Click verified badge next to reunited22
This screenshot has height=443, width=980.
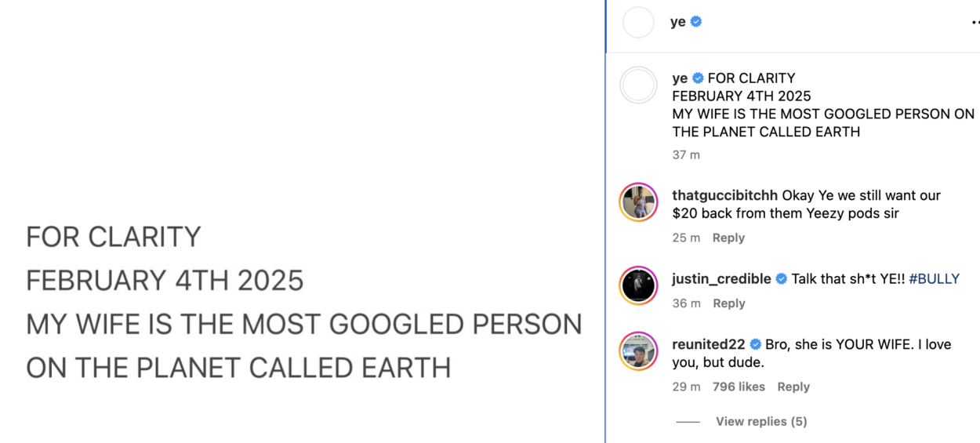click(x=756, y=345)
